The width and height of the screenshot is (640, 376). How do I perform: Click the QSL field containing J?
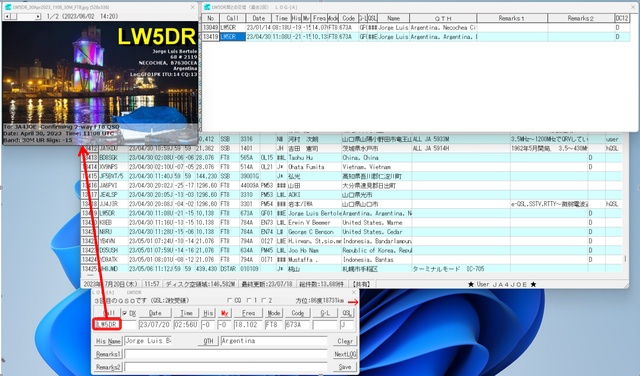(x=347, y=325)
